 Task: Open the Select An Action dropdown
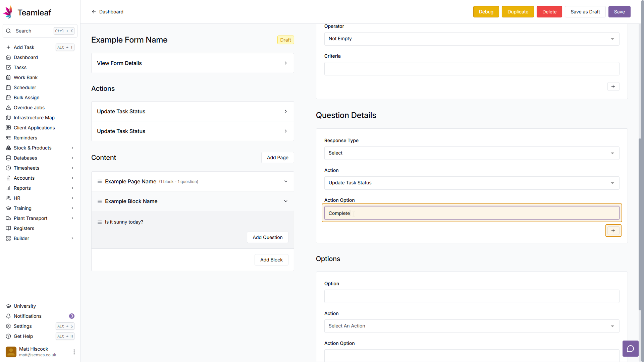(471, 326)
